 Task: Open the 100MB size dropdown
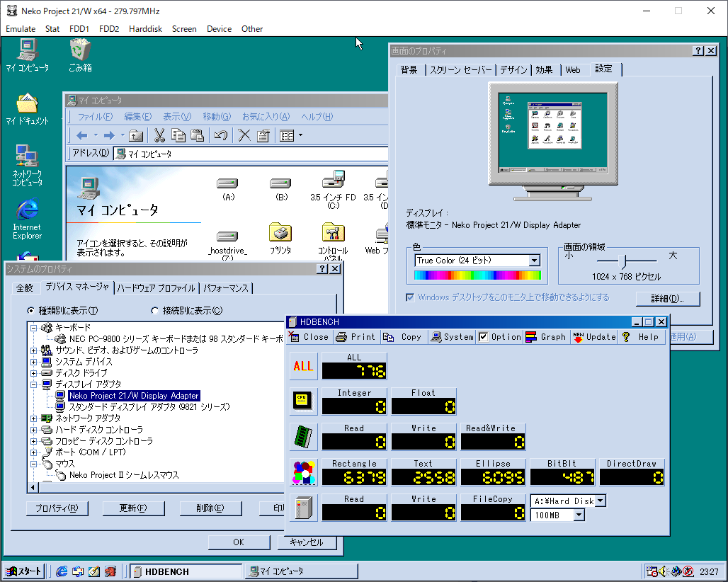pyautogui.click(x=579, y=515)
